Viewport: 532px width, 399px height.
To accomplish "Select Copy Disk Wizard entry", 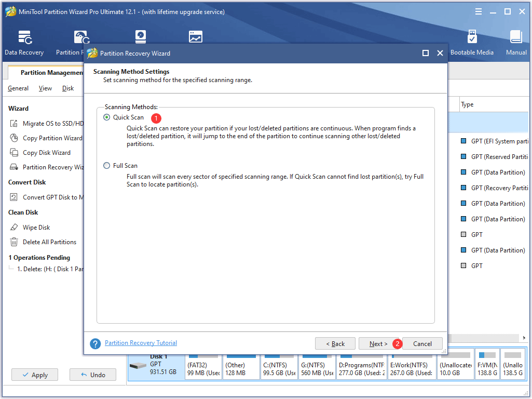I will coord(47,152).
